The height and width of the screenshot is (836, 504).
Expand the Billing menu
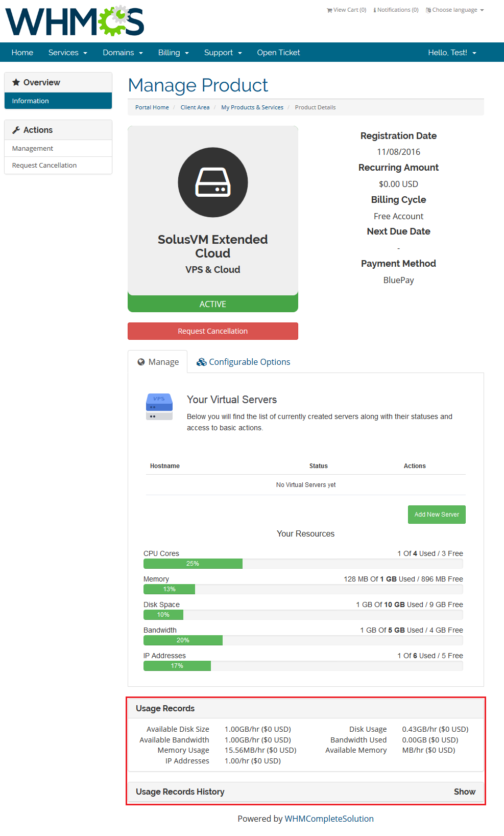click(174, 52)
